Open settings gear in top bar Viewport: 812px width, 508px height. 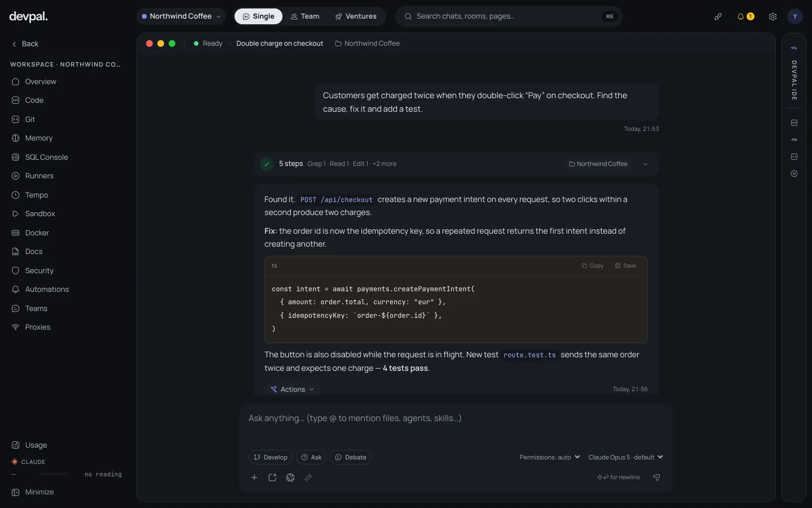(773, 17)
